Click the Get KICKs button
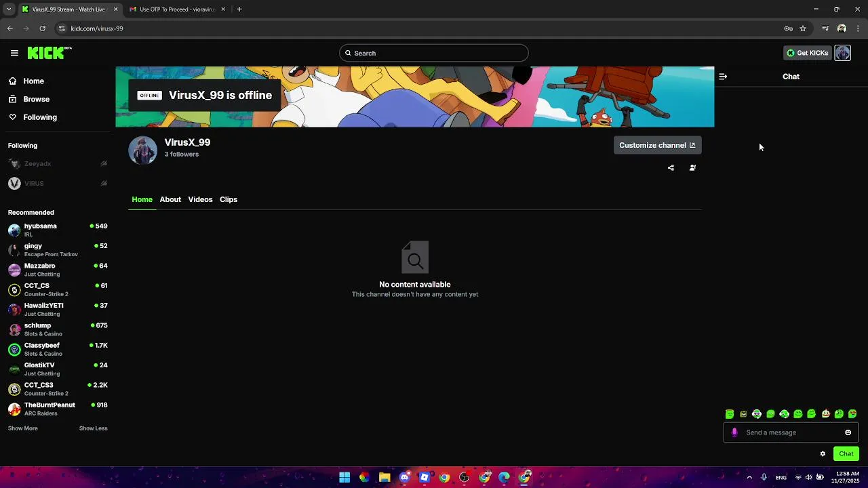868x488 pixels. click(807, 53)
